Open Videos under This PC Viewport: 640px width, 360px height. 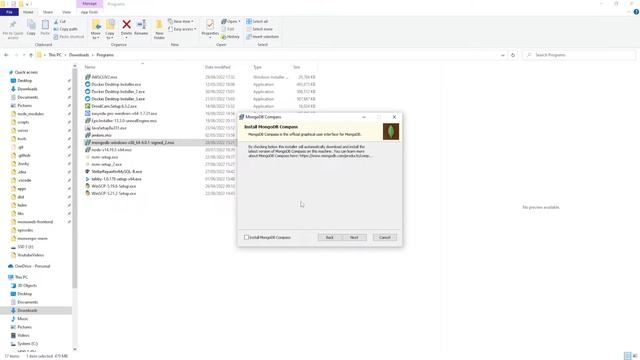click(23, 335)
